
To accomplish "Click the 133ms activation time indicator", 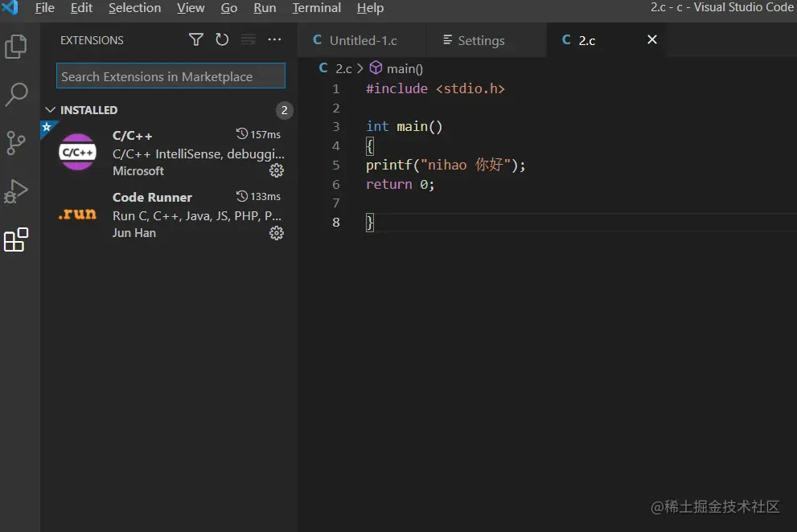I will tap(258, 196).
